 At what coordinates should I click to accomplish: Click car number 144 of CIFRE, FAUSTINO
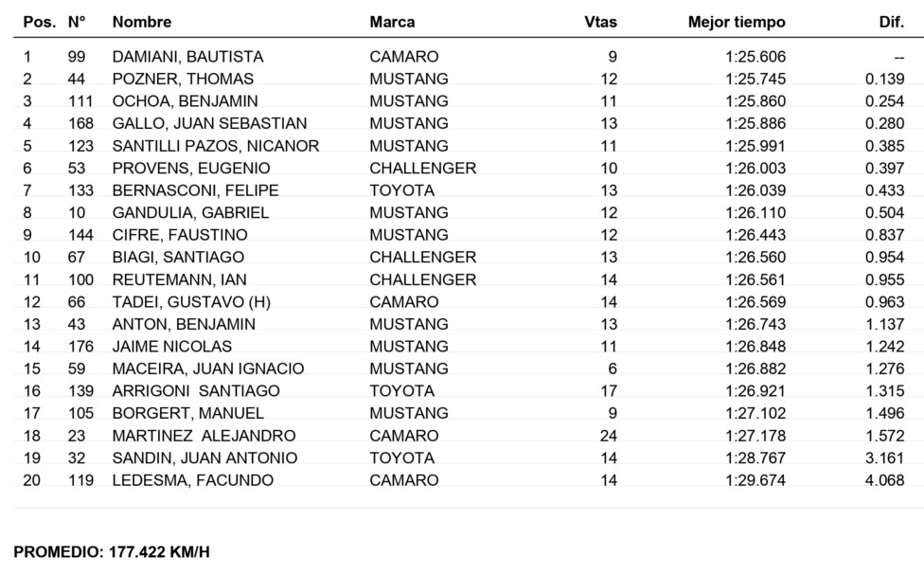80,235
